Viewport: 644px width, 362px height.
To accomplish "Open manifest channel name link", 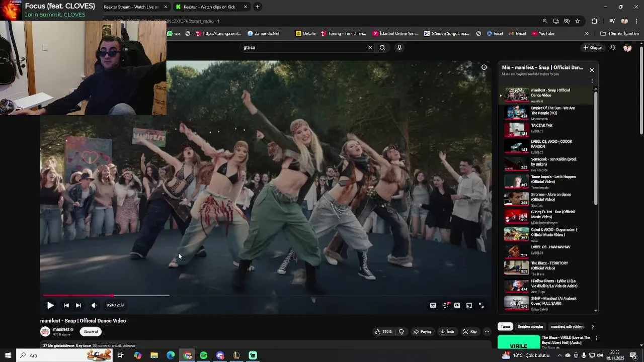I will [x=61, y=329].
